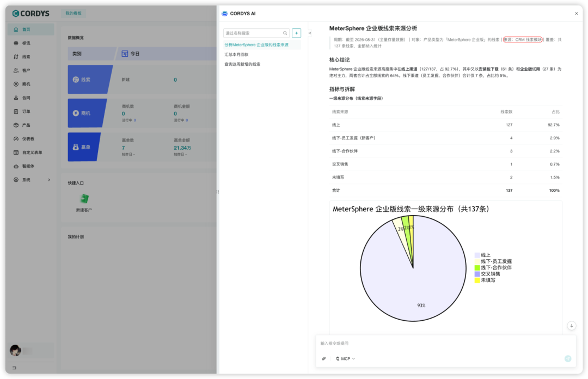Click the 线下-合作伙伴 green legend swatch
The image size is (588, 379).
(477, 267)
